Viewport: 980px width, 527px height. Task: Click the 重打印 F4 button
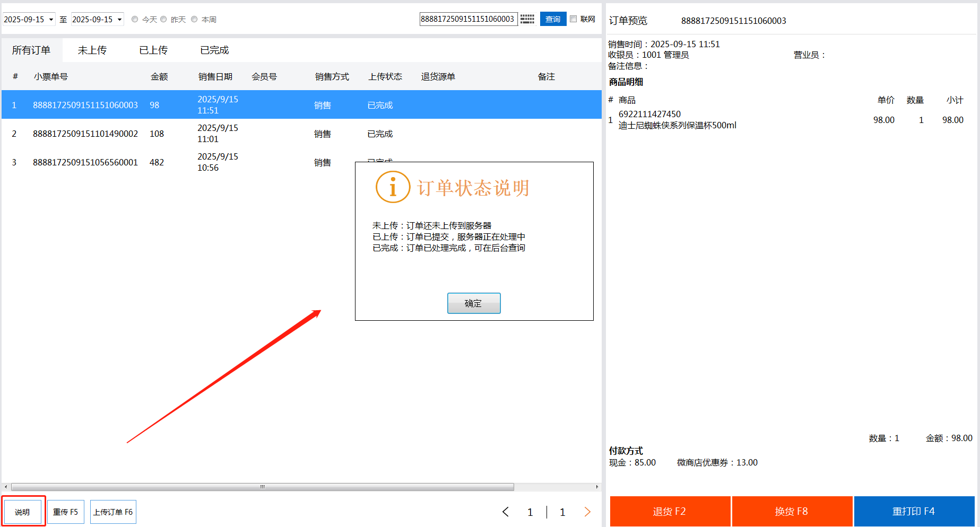pos(914,511)
